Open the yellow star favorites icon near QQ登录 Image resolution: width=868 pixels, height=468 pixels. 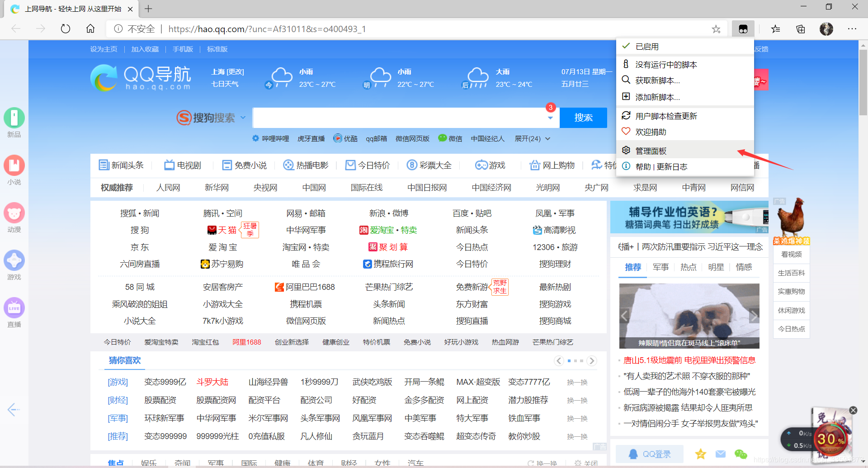coord(701,454)
